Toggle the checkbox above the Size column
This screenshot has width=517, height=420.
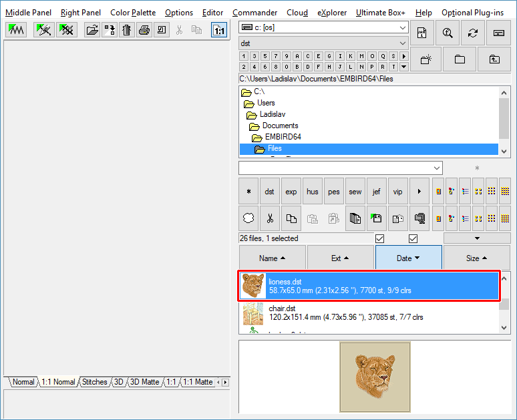coord(413,238)
